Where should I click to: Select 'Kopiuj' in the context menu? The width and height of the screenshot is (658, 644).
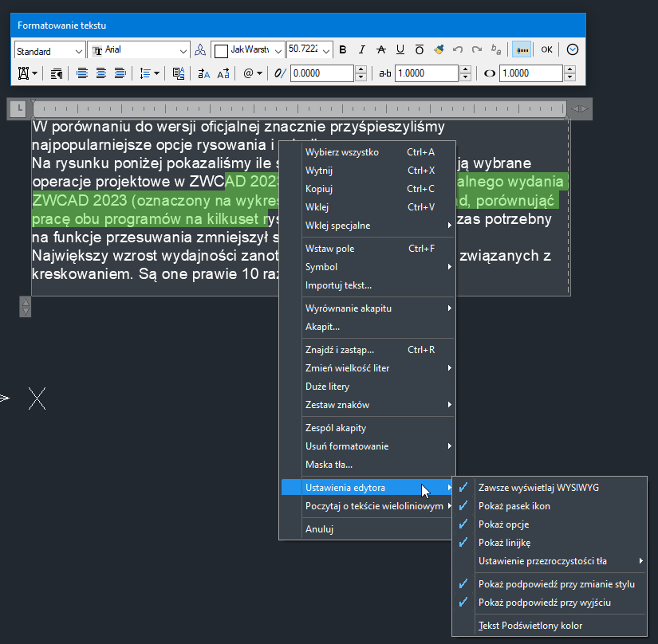(x=368, y=189)
